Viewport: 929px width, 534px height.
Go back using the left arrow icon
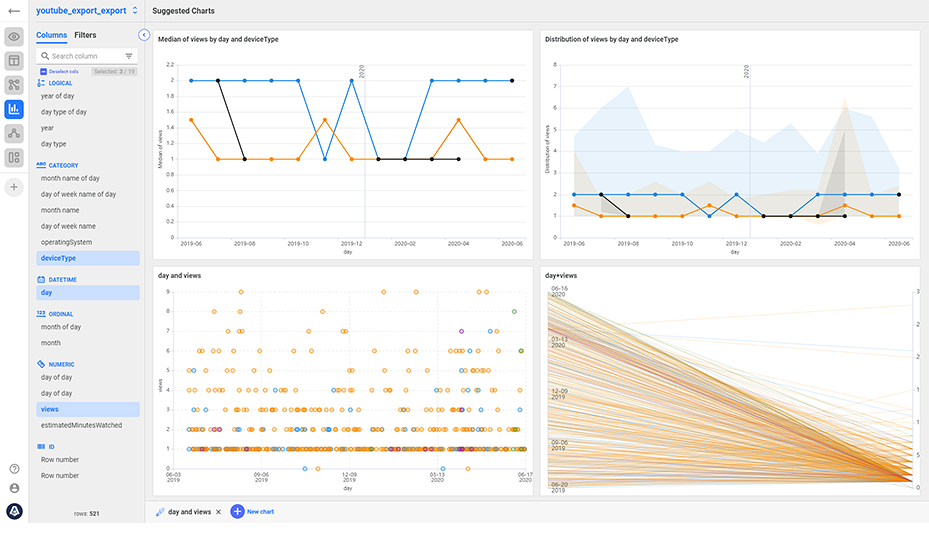click(x=14, y=11)
